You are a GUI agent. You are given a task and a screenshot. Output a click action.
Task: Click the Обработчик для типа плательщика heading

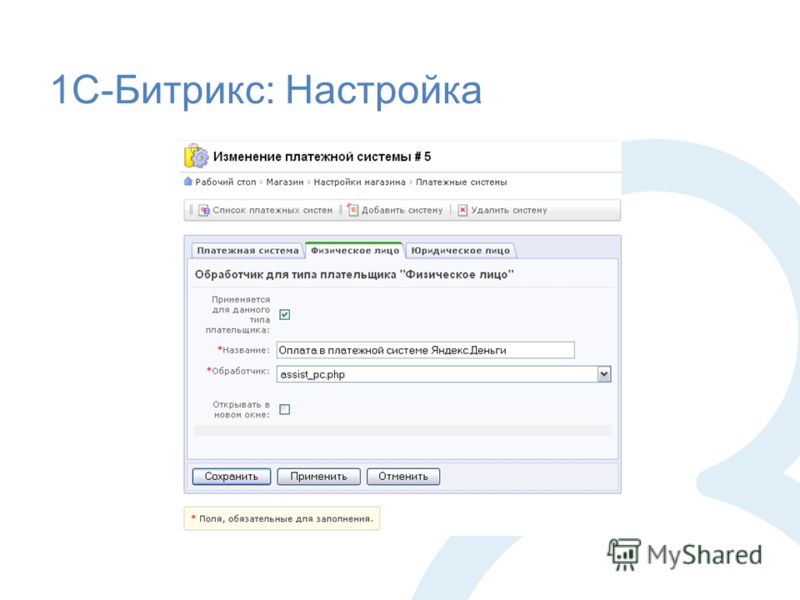click(x=354, y=274)
